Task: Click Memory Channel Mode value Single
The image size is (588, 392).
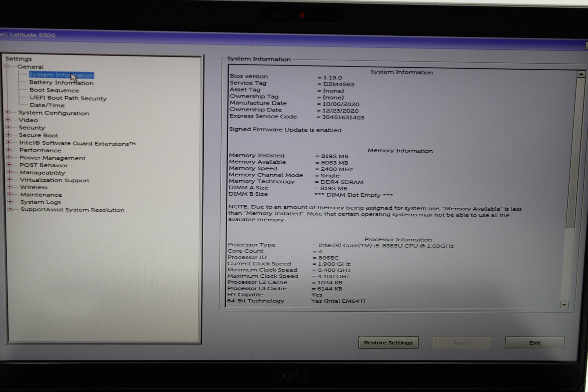Action: [x=330, y=176]
